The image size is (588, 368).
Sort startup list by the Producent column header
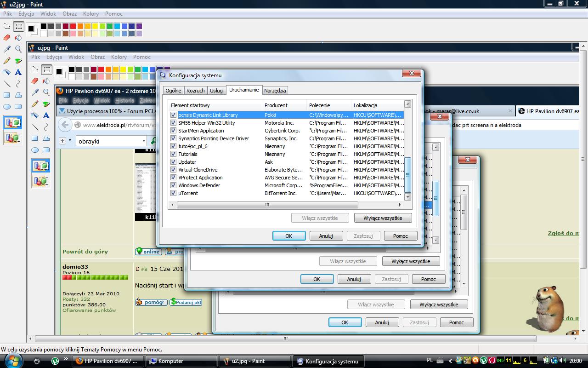click(x=284, y=105)
